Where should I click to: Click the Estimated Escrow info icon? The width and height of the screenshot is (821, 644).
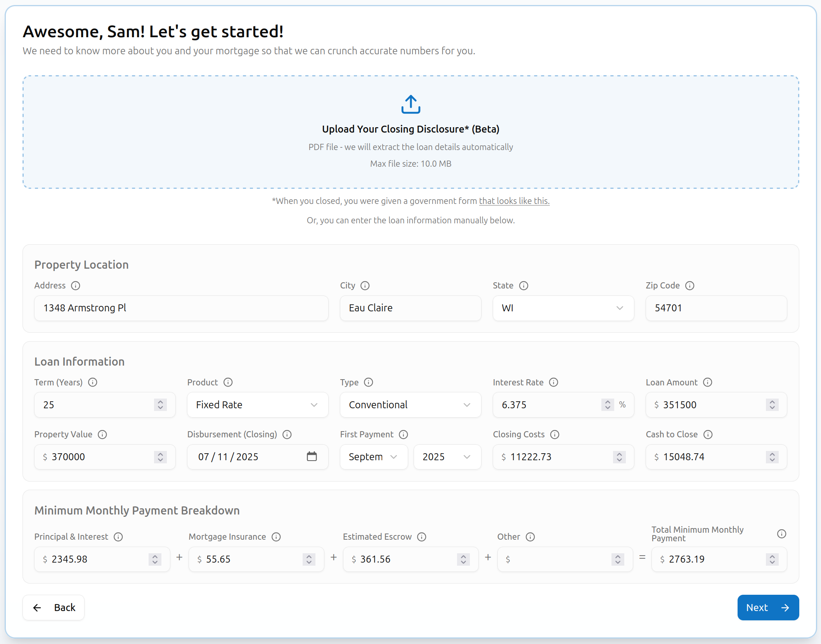(422, 537)
